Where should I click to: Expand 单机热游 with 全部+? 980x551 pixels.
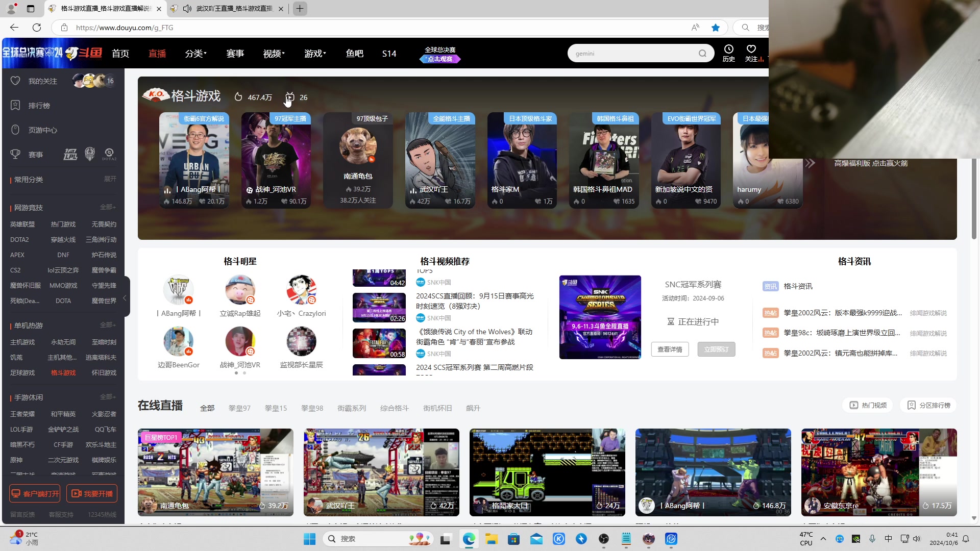[108, 325]
